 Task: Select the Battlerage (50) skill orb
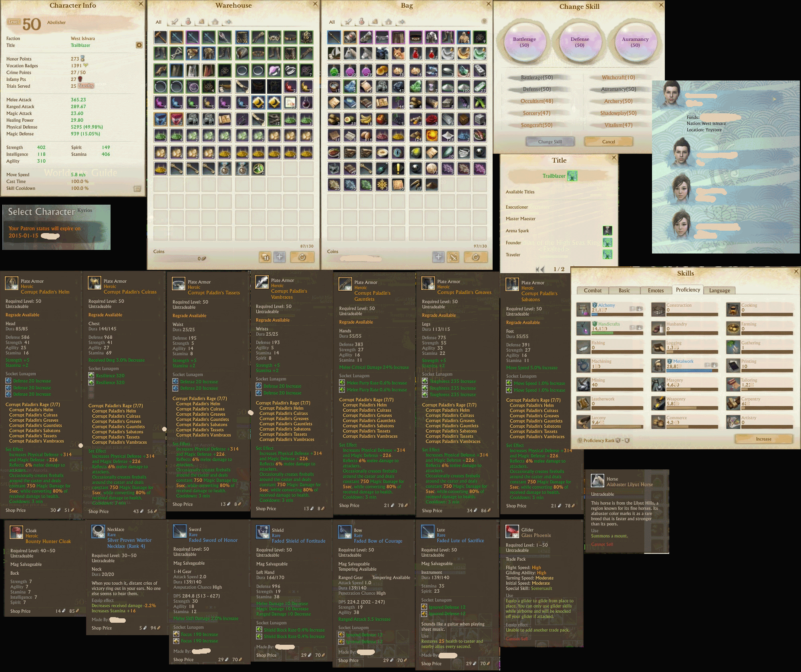coord(524,42)
